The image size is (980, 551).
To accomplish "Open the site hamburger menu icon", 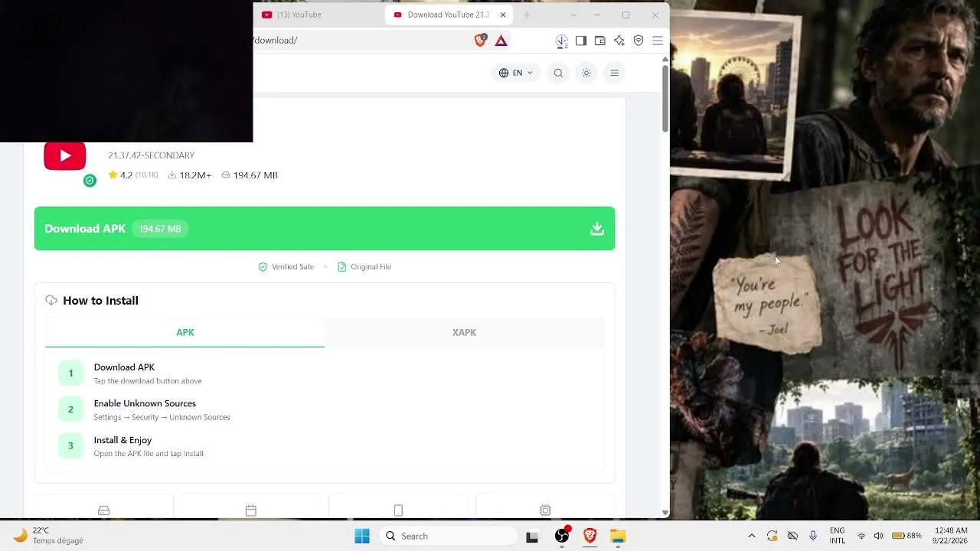I will point(614,73).
